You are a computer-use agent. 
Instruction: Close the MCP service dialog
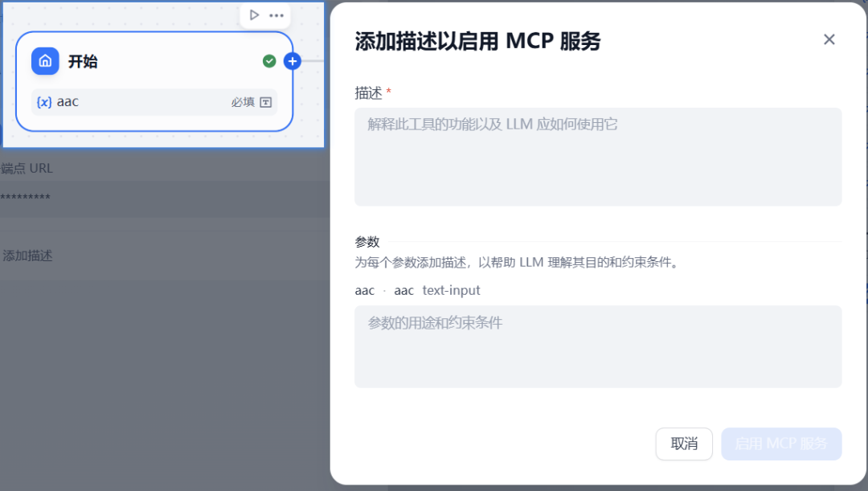tap(829, 39)
